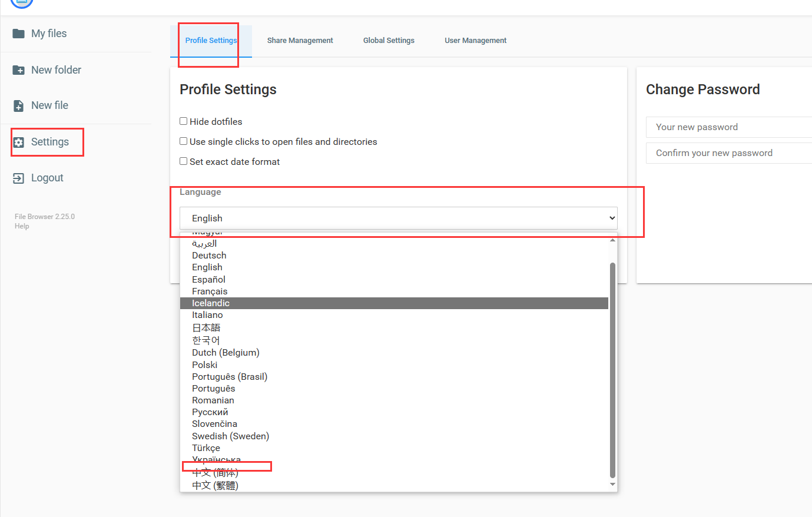Image resolution: width=812 pixels, height=517 pixels.
Task: Open the Help link
Action: click(22, 226)
